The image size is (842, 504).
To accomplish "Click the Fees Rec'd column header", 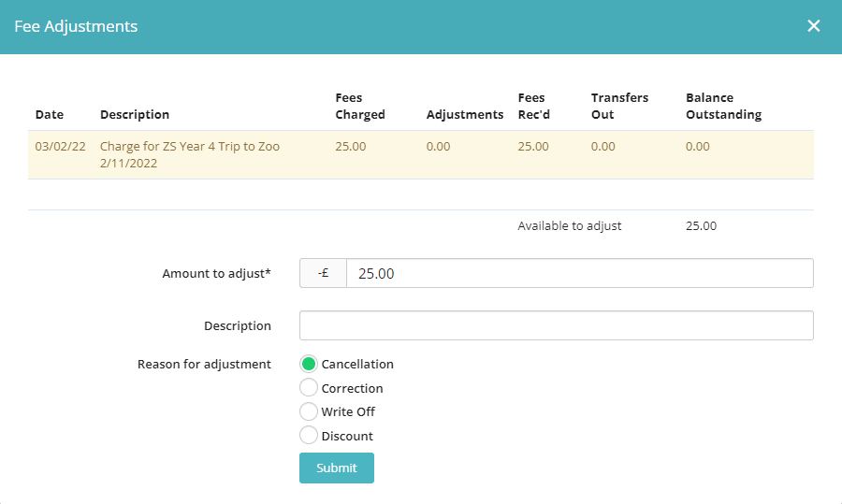I will coord(533,106).
